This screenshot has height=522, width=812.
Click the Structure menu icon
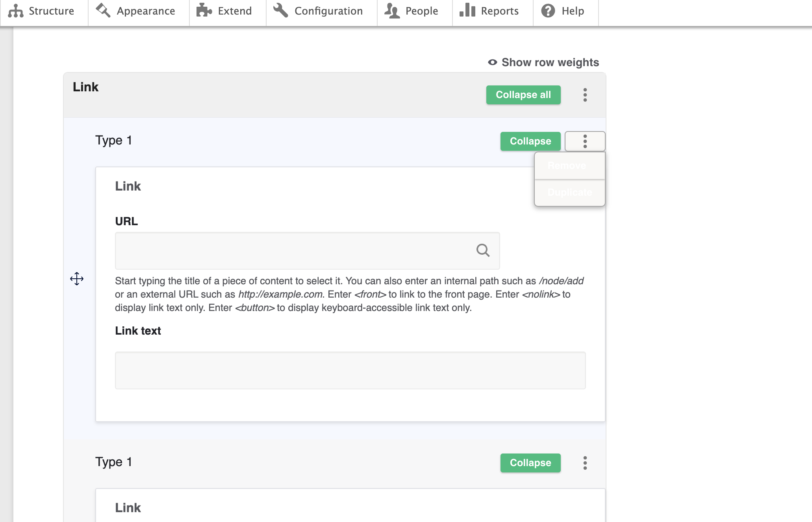click(16, 11)
